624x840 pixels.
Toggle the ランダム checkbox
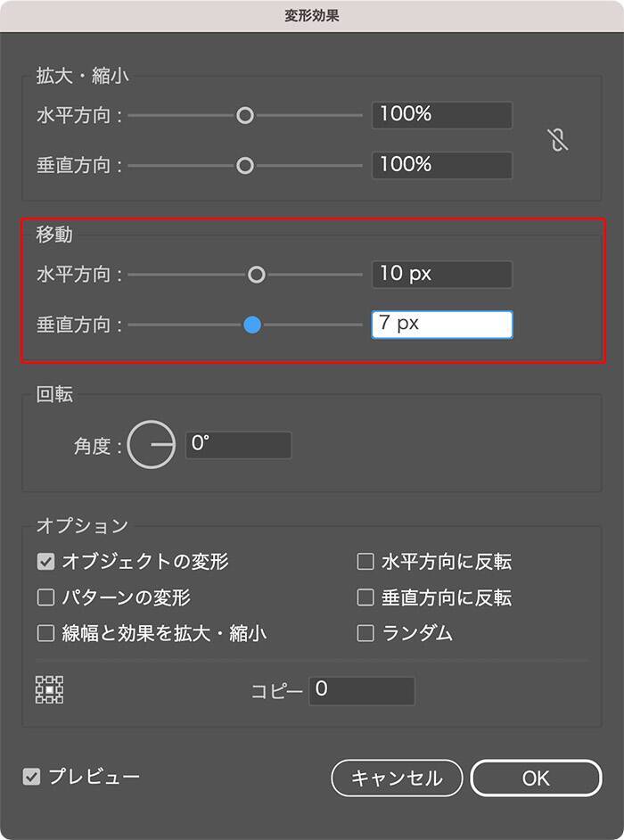pos(365,633)
